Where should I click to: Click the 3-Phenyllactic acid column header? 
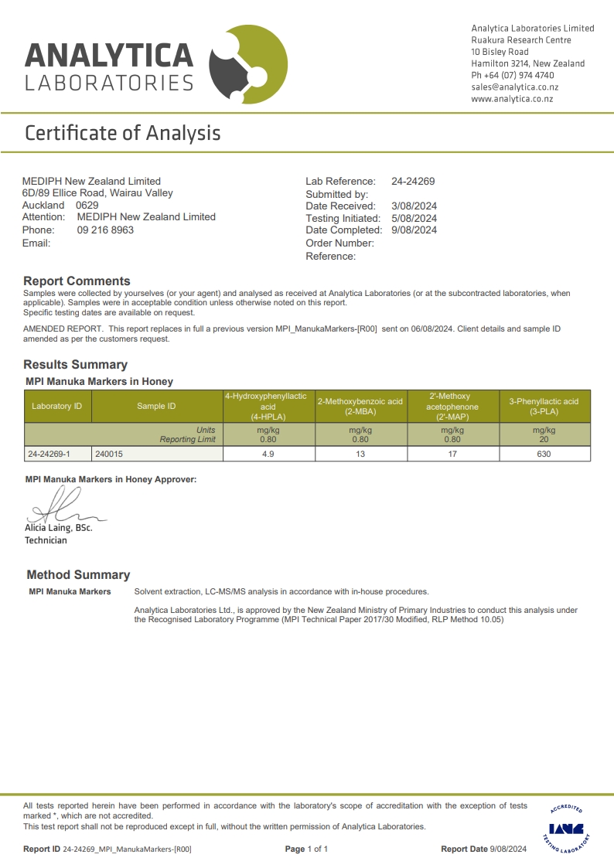click(544, 406)
